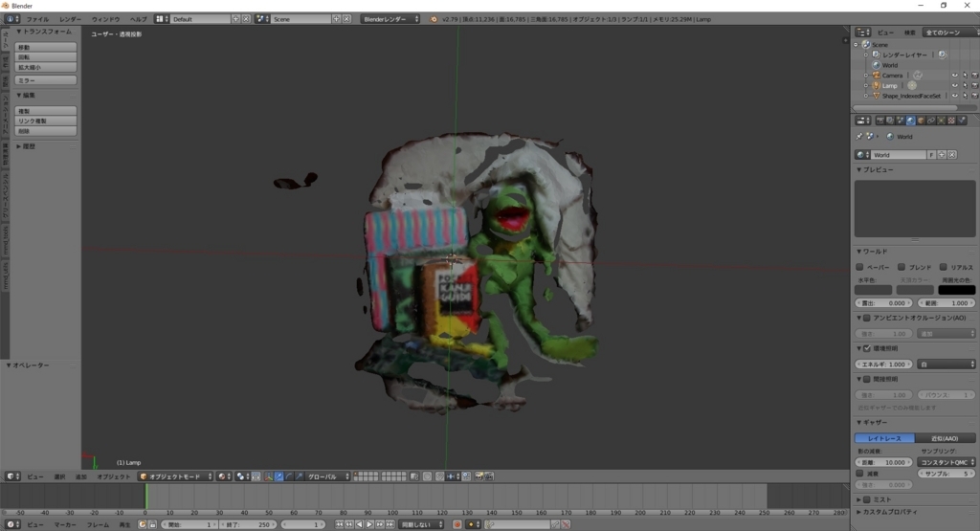Image resolution: width=980 pixels, height=531 pixels.
Task: Open the ファイル menu
Action: (x=37, y=19)
